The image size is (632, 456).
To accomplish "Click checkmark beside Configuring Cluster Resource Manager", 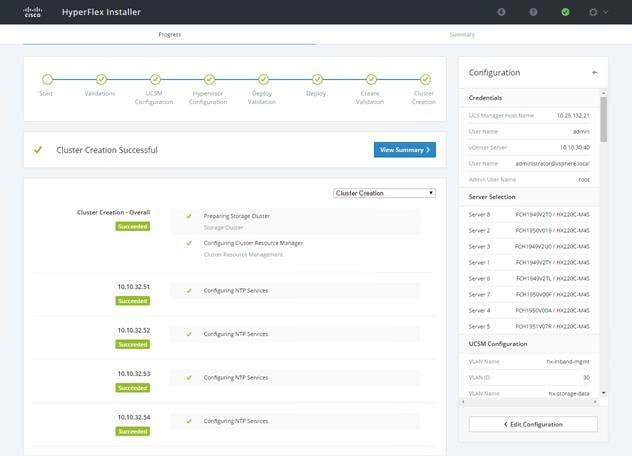I will pos(189,243).
